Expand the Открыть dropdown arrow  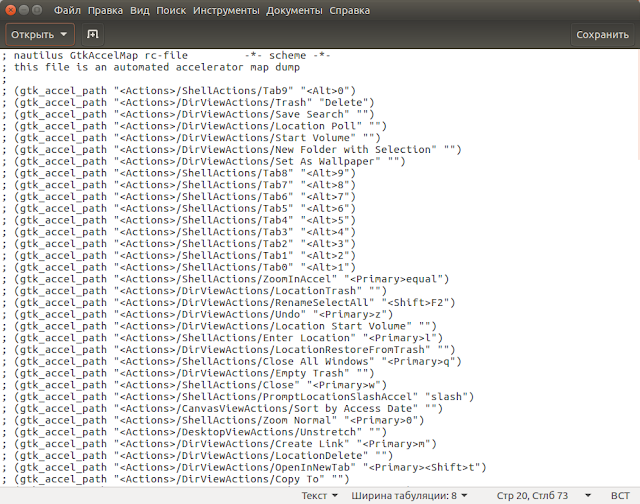[64, 34]
